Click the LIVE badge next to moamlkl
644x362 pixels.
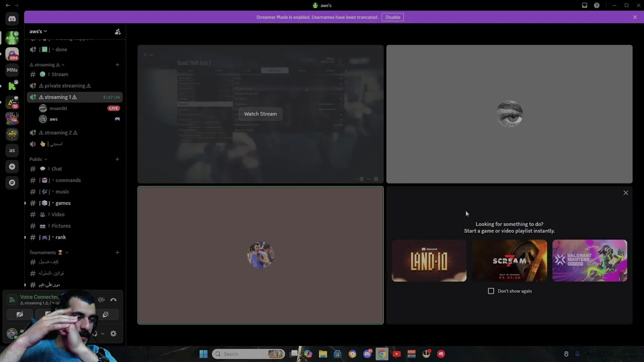(114, 108)
